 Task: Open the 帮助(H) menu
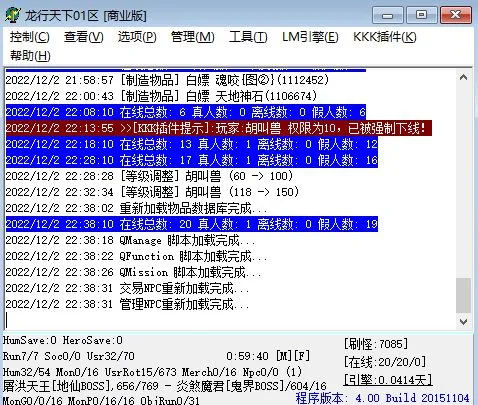30,55
